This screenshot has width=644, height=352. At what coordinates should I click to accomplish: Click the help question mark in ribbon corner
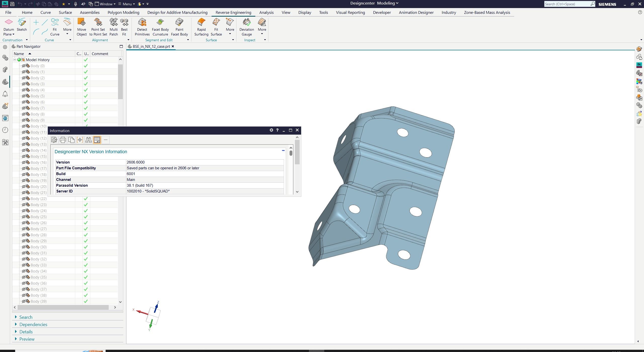click(x=640, y=12)
